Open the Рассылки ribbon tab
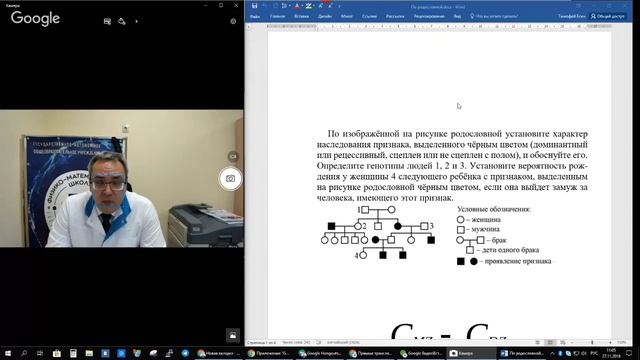Image resolution: width=640 pixels, height=360 pixels. 395,16
